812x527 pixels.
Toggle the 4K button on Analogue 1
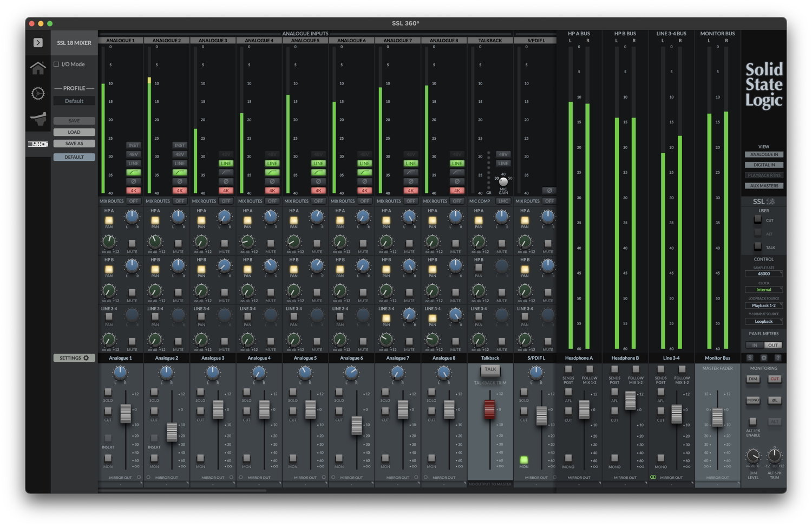(x=133, y=191)
